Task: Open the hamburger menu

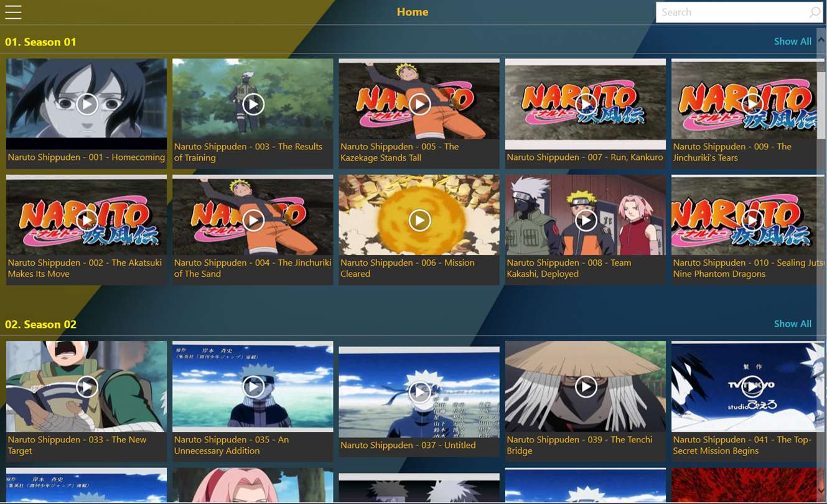Action: click(x=13, y=12)
